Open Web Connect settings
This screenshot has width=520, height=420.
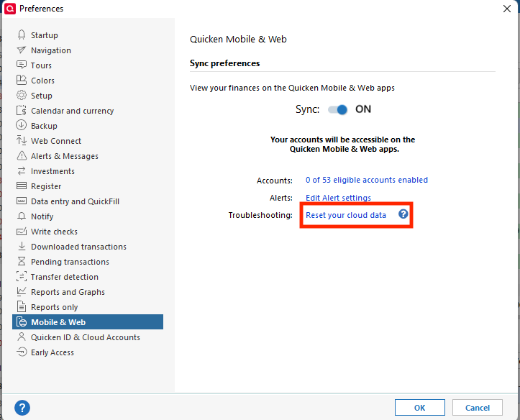56,141
